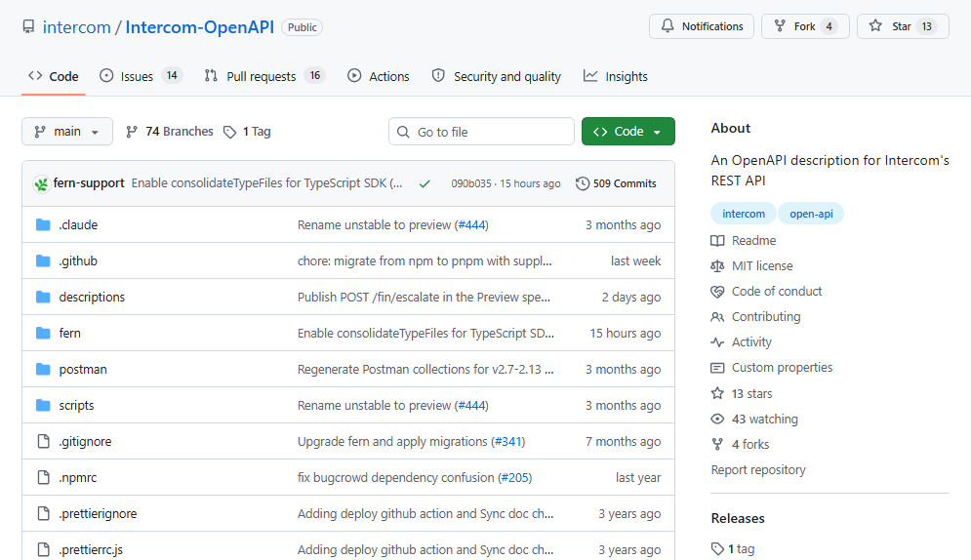Viewport: 971px width, 560px height.
Task: Open the Intercom-OpenAPI repository link
Action: pos(199,27)
